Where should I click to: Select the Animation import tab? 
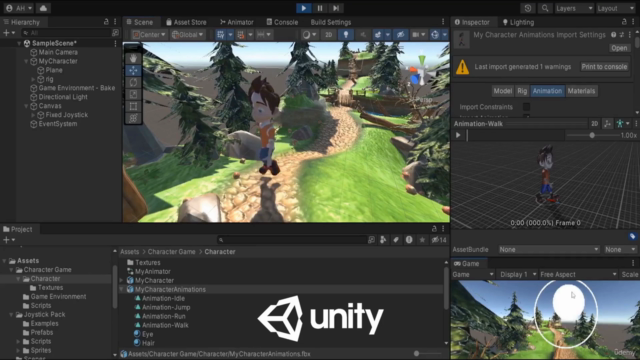click(547, 91)
